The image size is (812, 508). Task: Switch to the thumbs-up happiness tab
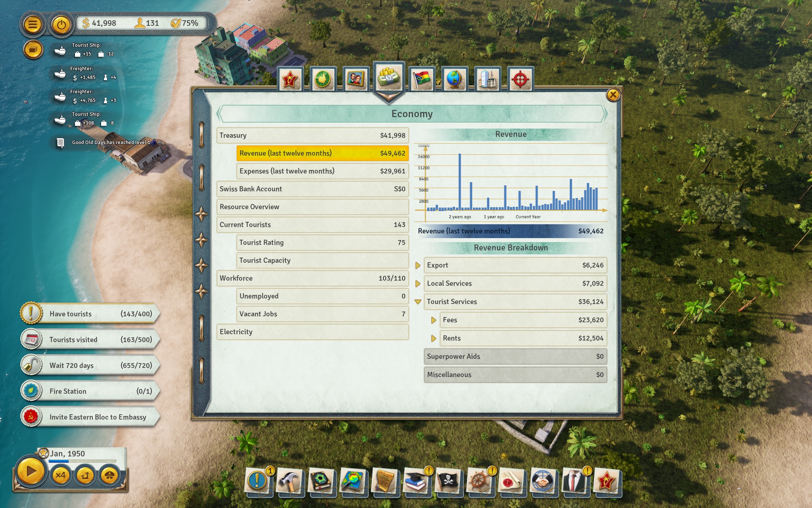[x=323, y=79]
